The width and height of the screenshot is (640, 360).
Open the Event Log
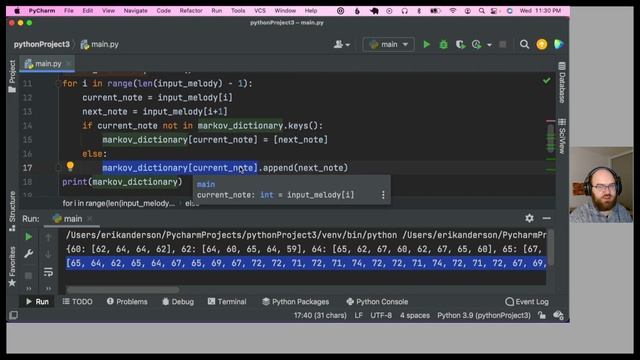coord(527,302)
